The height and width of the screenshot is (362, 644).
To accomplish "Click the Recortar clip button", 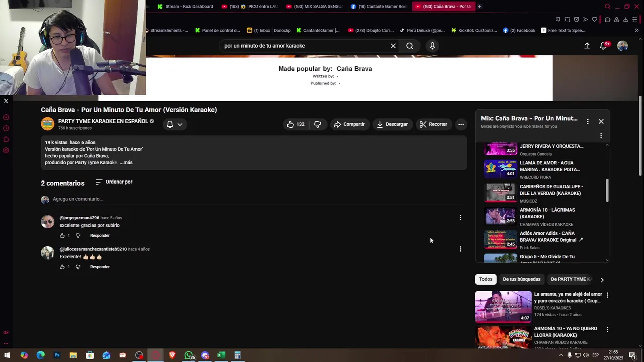I will (x=433, y=124).
